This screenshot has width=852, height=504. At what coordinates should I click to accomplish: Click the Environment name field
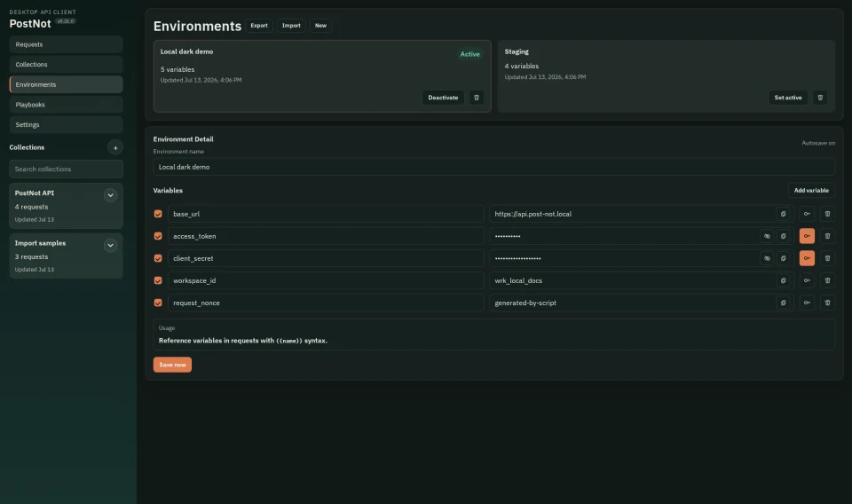pyautogui.click(x=494, y=168)
